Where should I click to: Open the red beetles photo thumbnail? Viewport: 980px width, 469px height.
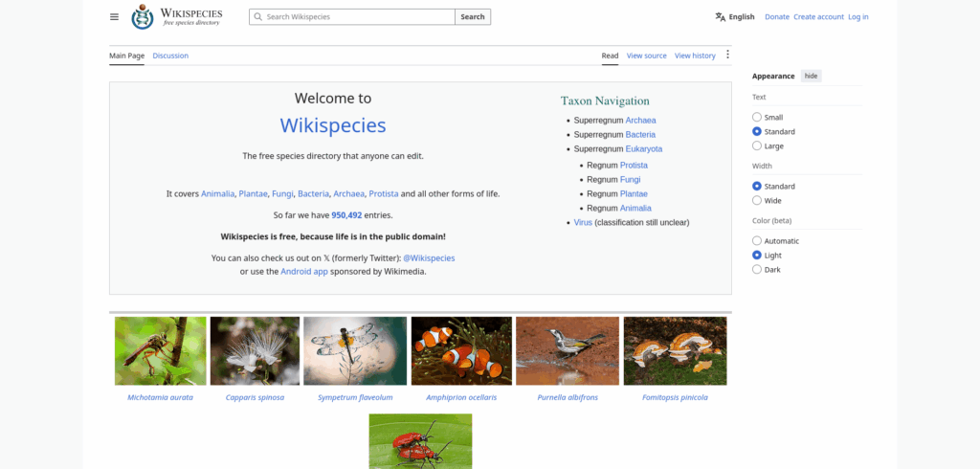coord(421,441)
